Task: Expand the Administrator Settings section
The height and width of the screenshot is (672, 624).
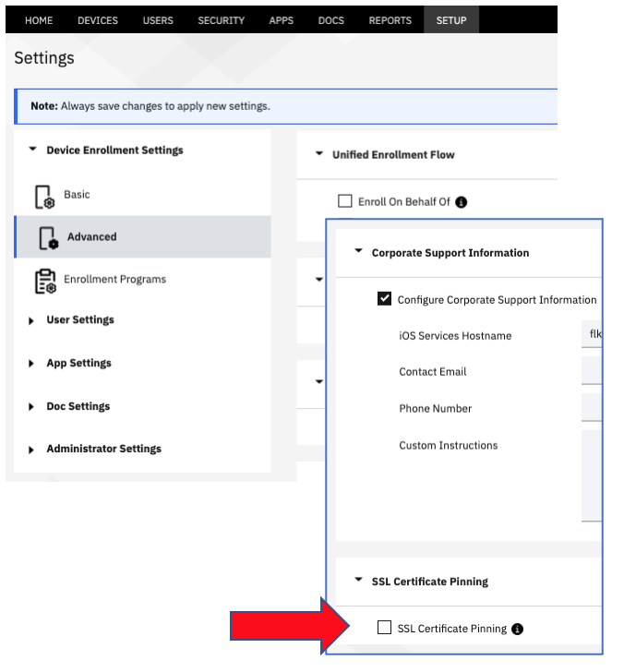Action: [x=30, y=450]
